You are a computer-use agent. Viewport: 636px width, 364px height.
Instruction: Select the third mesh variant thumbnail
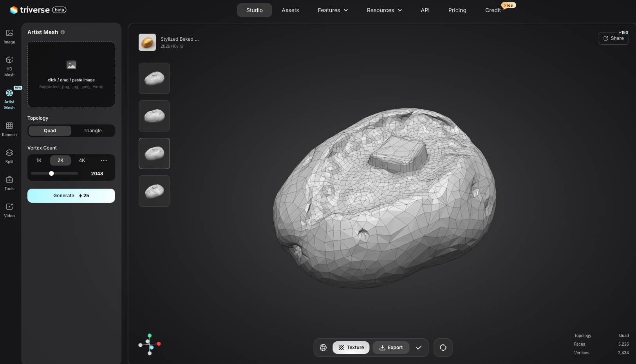click(x=154, y=153)
